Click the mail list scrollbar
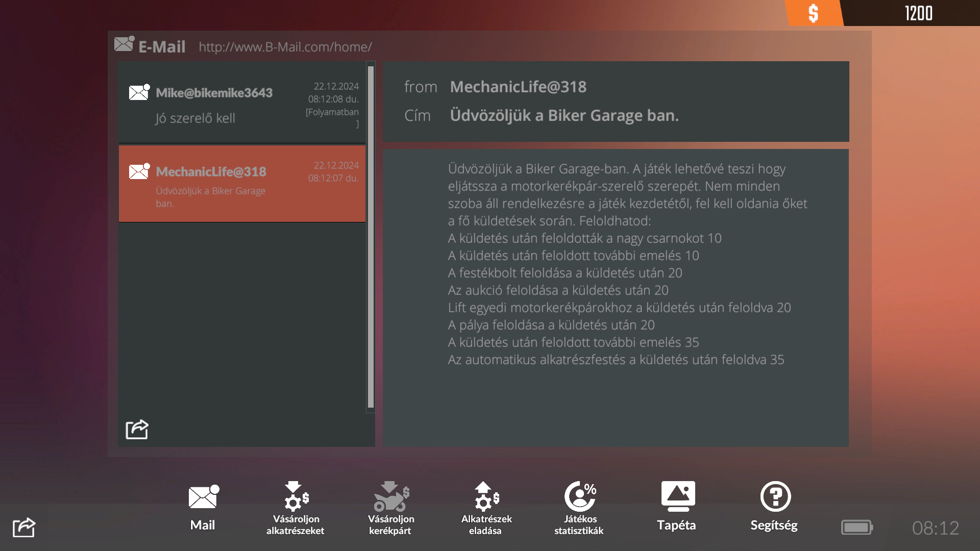Screen dimensions: 980x551 371,237
